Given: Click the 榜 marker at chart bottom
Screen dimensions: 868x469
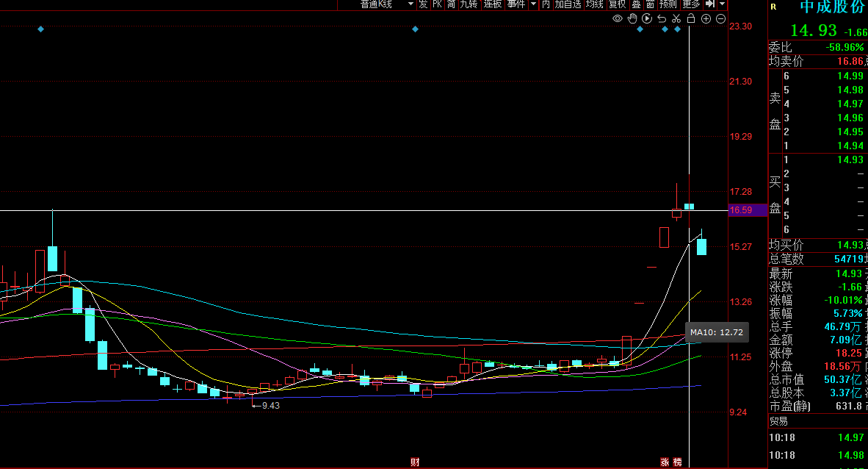Looking at the screenshot, I should (x=678, y=462).
